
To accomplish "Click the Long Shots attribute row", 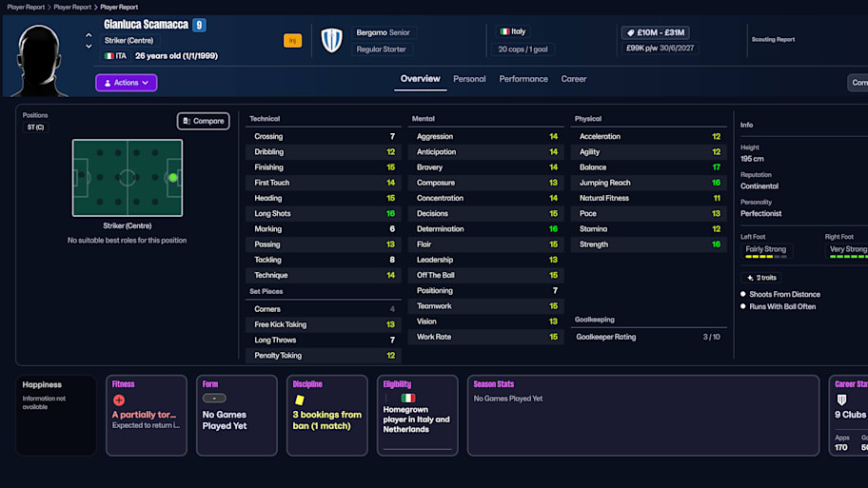I will 324,214.
